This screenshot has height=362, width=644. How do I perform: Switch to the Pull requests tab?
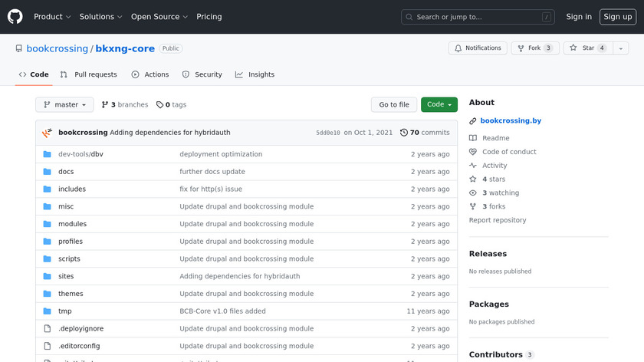coord(89,74)
